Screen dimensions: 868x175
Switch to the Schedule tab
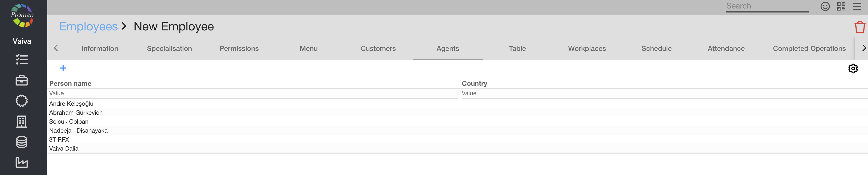point(656,49)
